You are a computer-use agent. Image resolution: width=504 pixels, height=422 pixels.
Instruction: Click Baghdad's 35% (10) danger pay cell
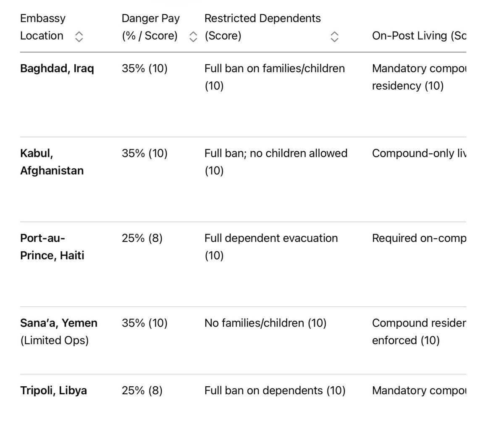click(144, 69)
